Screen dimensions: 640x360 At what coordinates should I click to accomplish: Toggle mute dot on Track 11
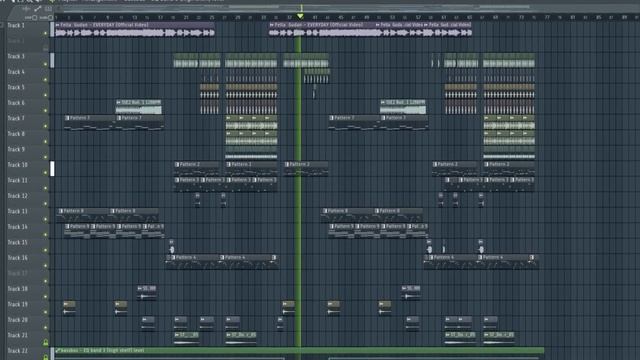tap(45, 189)
